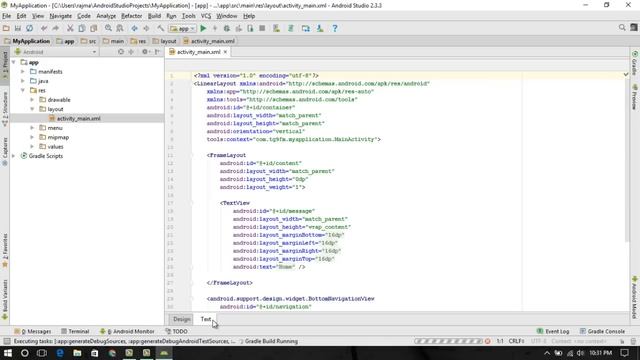Image resolution: width=640 pixels, height=360 pixels.
Task: Click the Gradle build progress bar
Action: 449,341
